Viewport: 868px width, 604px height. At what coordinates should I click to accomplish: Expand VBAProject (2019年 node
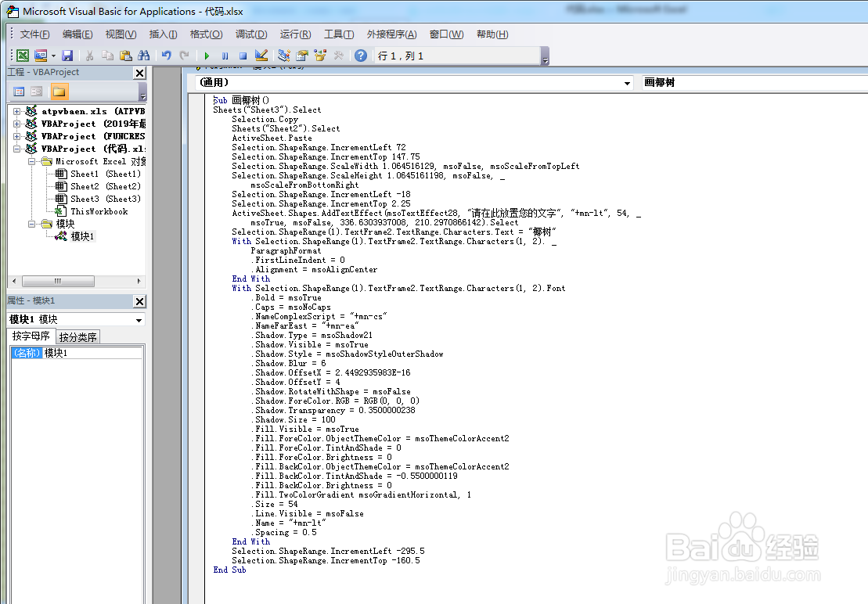tap(16, 124)
